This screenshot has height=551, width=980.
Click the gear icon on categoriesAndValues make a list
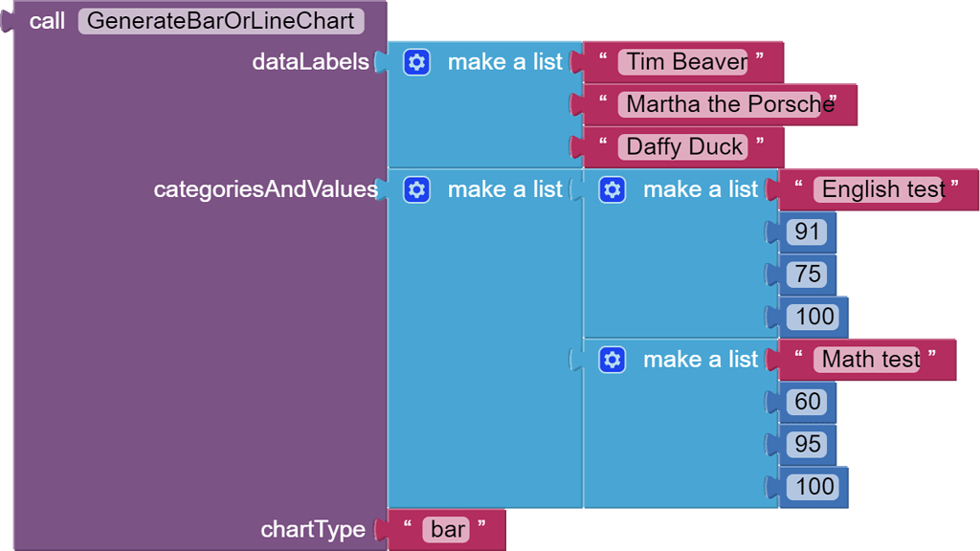(x=416, y=189)
